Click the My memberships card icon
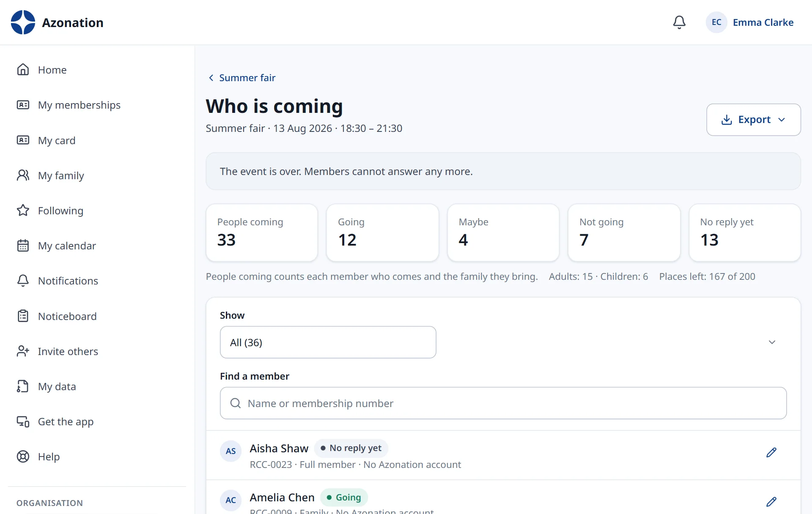This screenshot has height=514, width=812. point(23,105)
